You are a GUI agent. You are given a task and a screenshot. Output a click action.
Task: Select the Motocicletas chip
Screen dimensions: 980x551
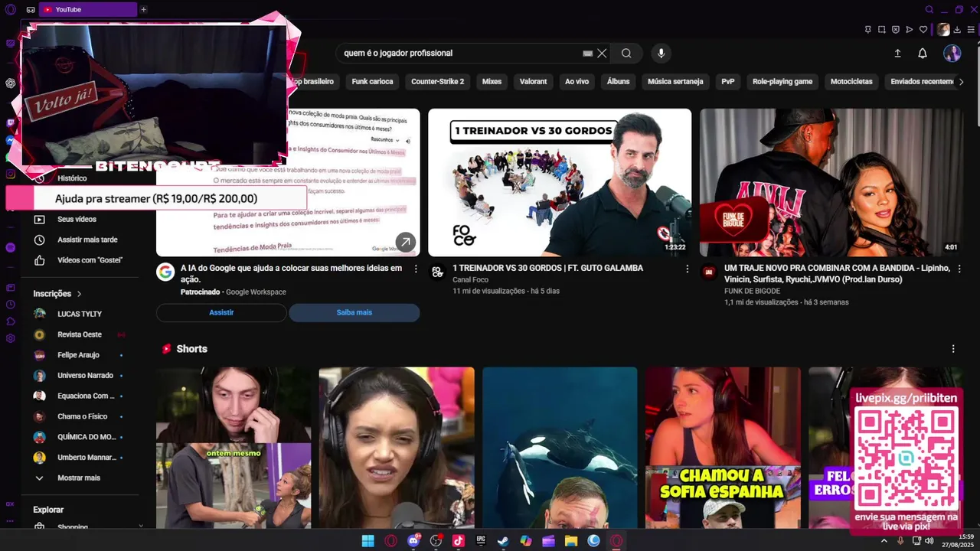tap(851, 81)
